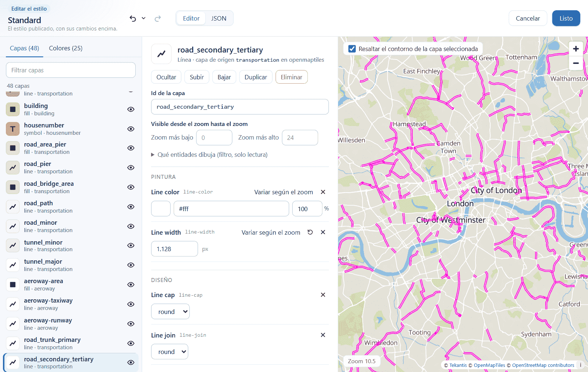The width and height of the screenshot is (588, 372).
Task: Hide the building layer
Action: [x=131, y=109]
